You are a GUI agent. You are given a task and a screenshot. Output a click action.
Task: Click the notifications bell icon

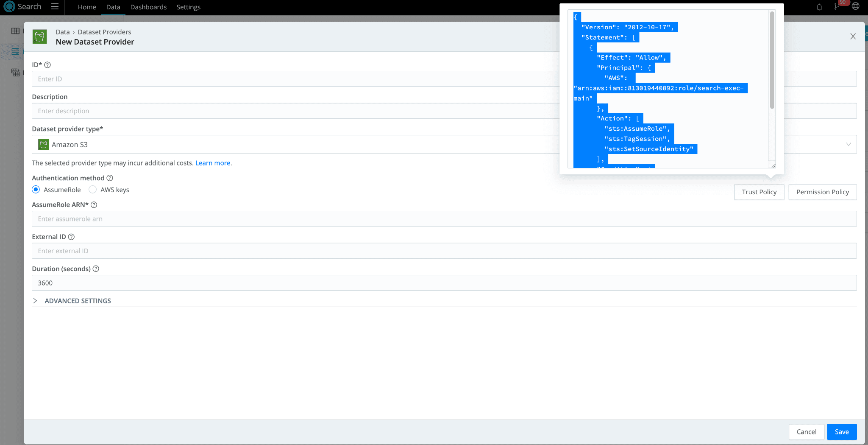[x=819, y=7]
